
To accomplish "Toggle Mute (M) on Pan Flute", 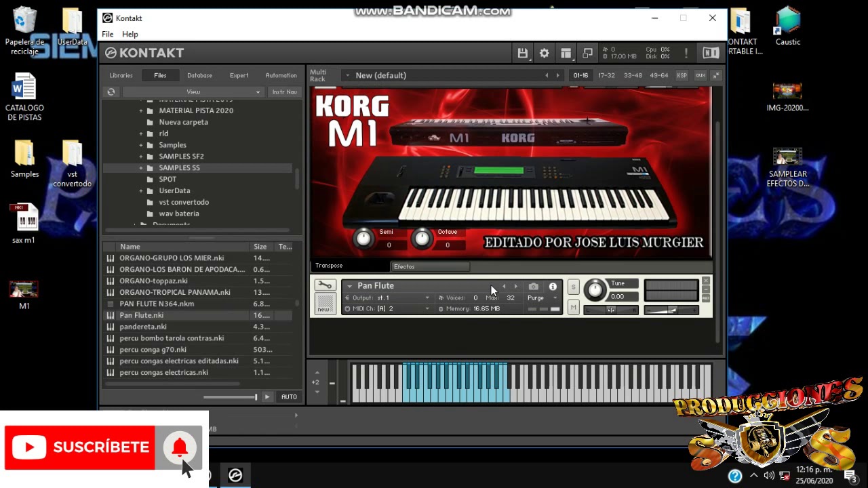I will click(x=573, y=308).
